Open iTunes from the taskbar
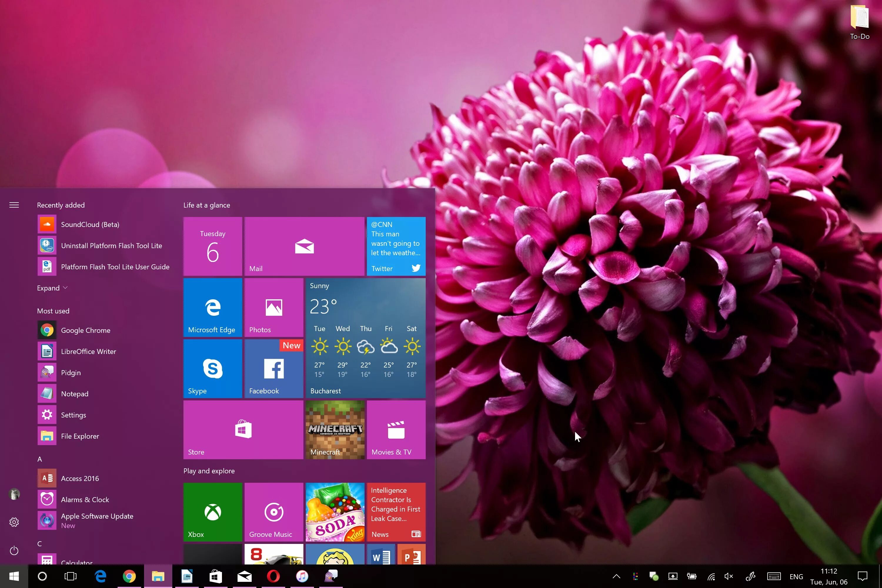Screen dimensions: 882x588 point(302,576)
